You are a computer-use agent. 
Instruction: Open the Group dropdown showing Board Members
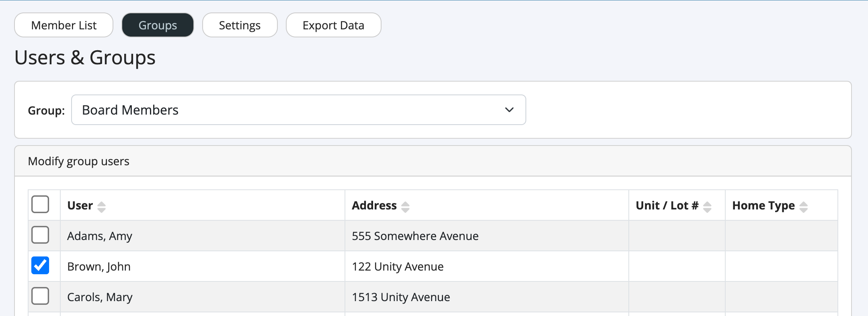(x=298, y=110)
